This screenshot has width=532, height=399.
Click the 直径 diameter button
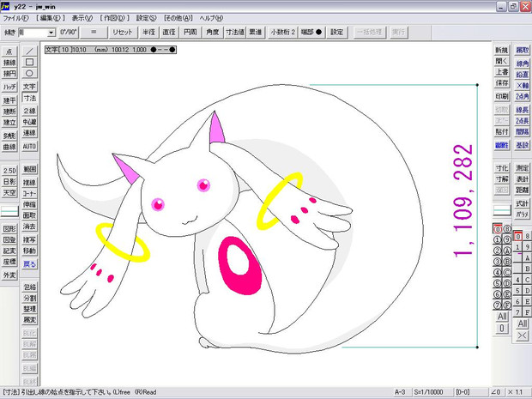[169, 33]
